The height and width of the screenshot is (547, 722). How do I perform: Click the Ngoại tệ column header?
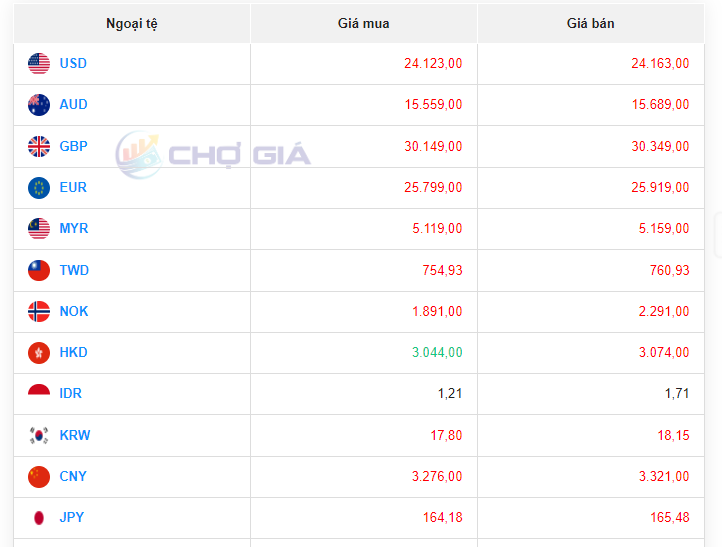[132, 24]
